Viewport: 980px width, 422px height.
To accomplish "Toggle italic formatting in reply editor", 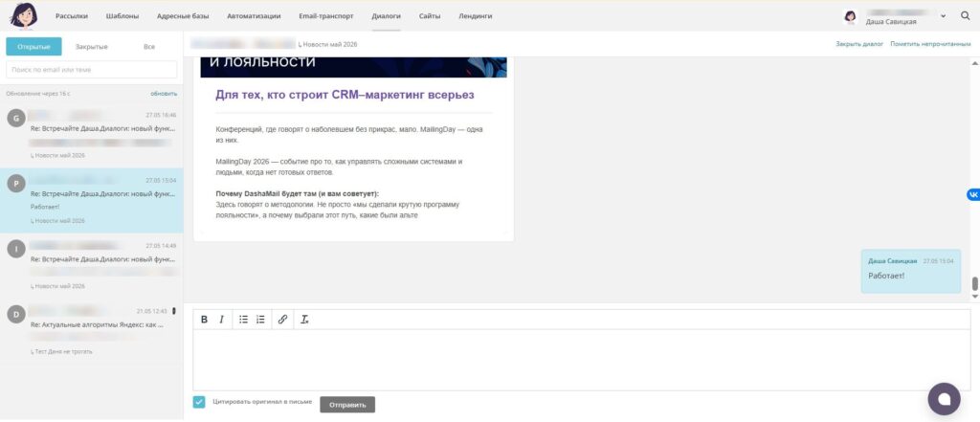I will (221, 320).
